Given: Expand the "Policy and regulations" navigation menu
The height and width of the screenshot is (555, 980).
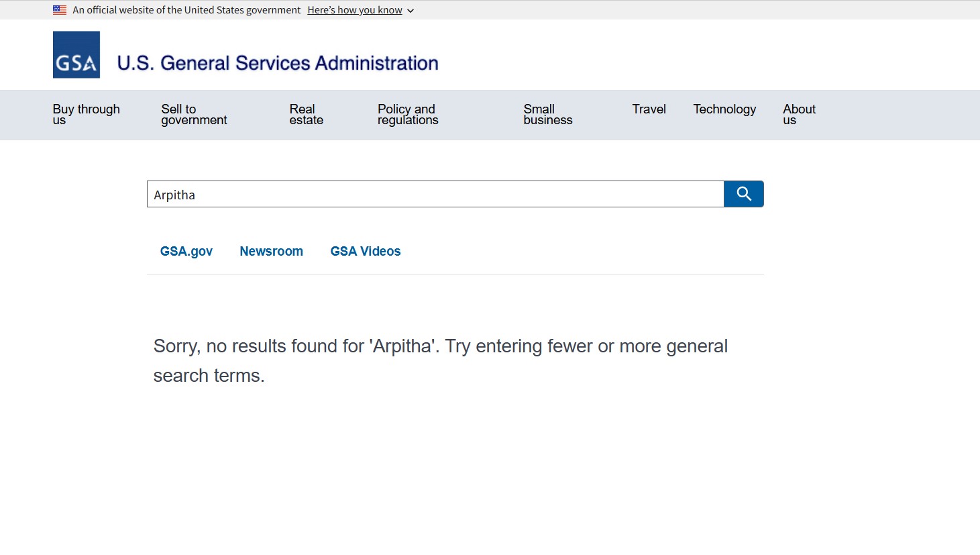Looking at the screenshot, I should pos(407,114).
